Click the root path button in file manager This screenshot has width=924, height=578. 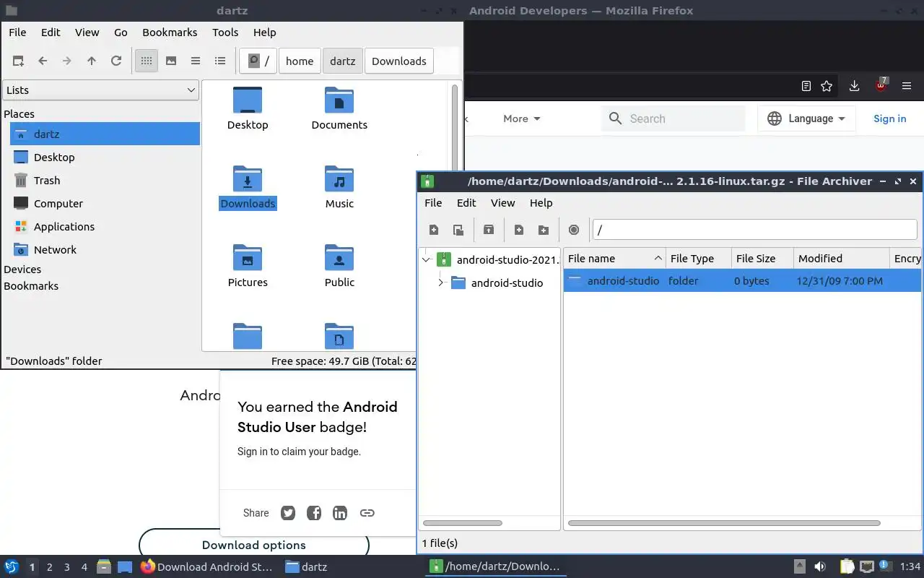coord(258,61)
